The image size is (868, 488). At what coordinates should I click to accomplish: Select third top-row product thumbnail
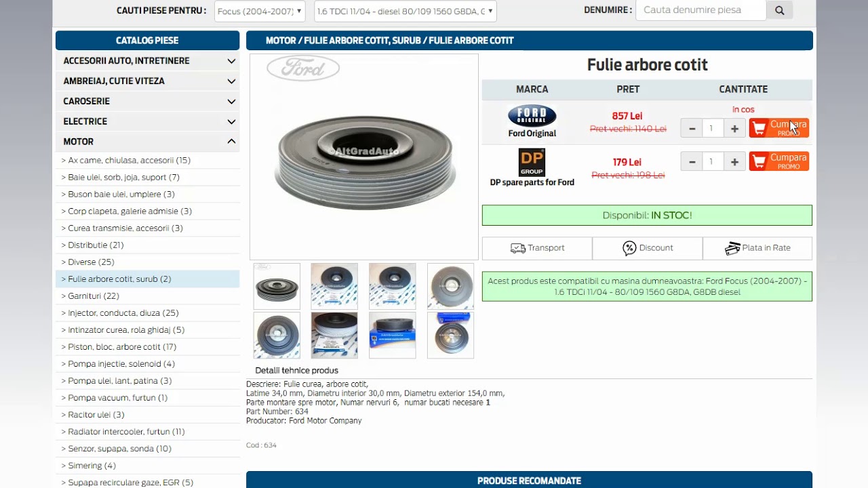tap(393, 287)
